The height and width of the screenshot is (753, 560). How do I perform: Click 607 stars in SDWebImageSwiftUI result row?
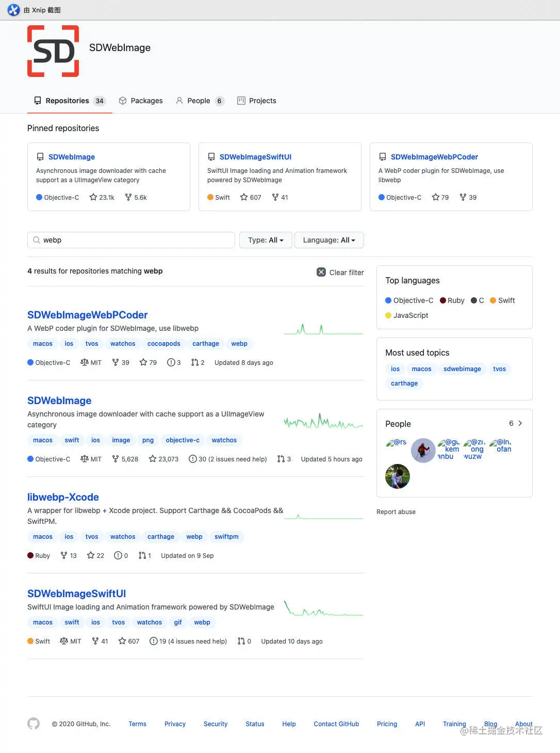coord(129,641)
